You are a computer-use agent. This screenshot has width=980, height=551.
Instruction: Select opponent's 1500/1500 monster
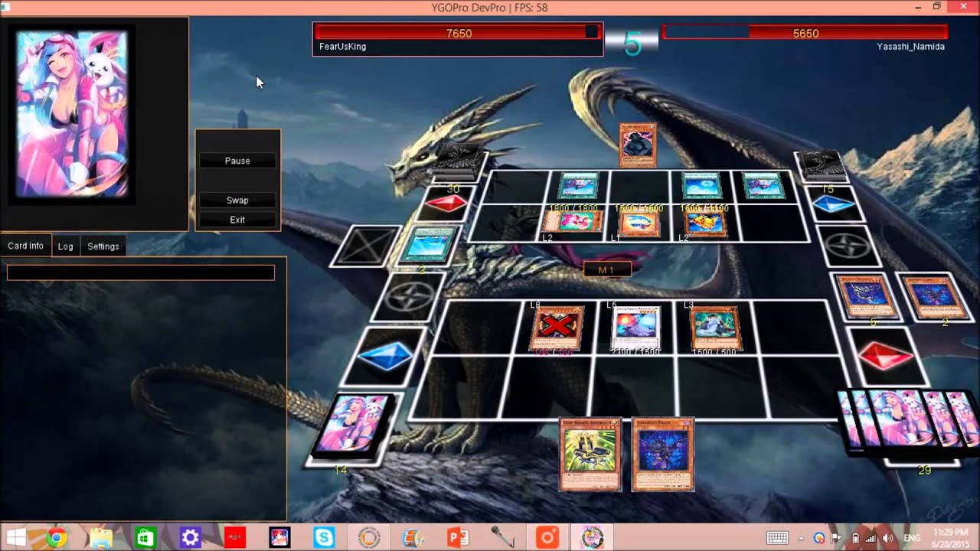point(639,223)
